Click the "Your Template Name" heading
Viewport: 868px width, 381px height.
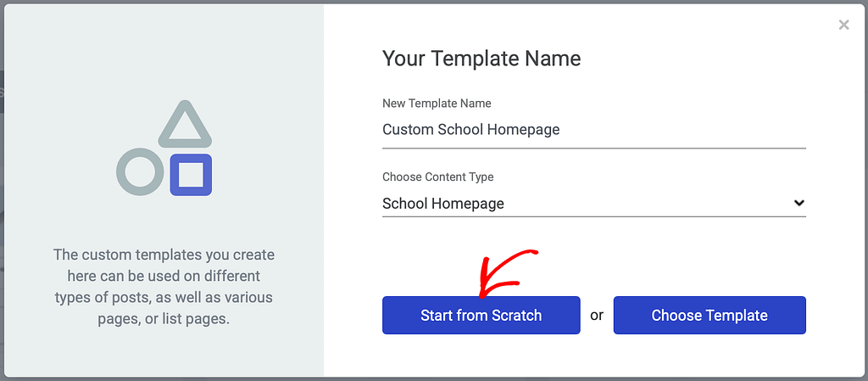481,59
